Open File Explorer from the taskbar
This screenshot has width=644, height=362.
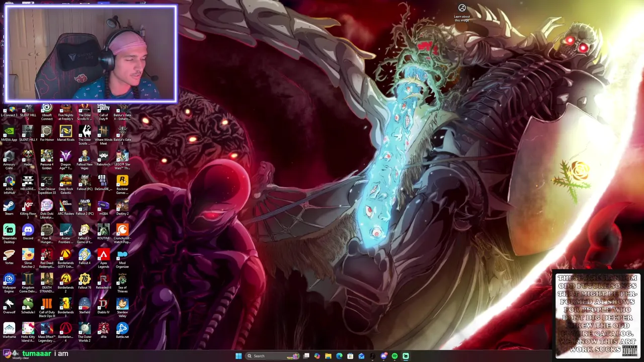point(328,356)
